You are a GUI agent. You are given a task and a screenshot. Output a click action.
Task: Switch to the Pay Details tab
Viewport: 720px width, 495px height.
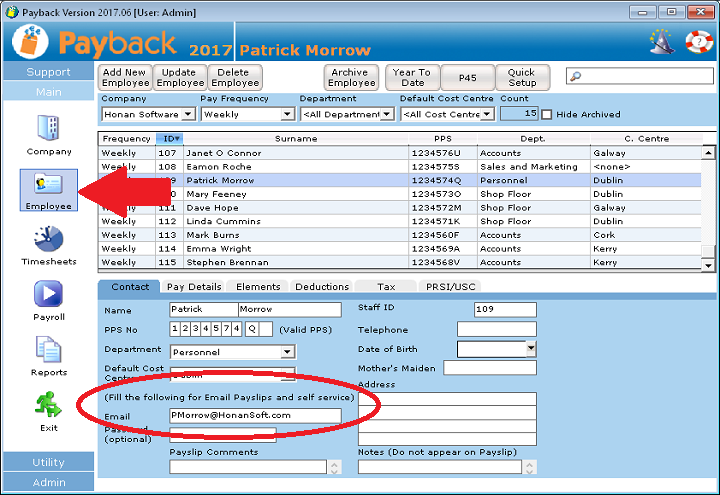[x=193, y=287]
